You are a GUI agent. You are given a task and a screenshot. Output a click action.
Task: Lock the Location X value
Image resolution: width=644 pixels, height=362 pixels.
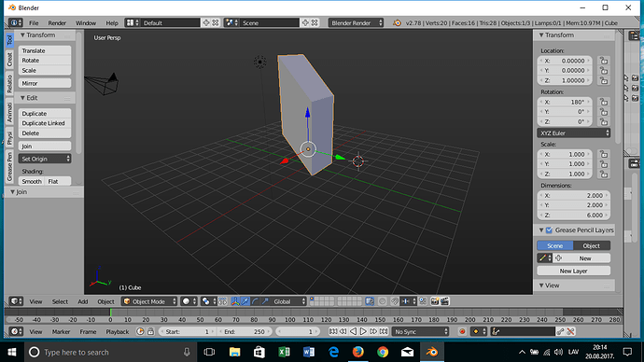(x=604, y=61)
